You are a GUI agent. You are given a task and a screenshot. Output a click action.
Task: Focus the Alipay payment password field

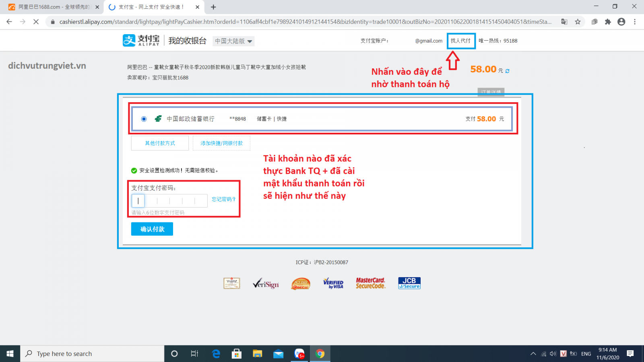coord(169,200)
